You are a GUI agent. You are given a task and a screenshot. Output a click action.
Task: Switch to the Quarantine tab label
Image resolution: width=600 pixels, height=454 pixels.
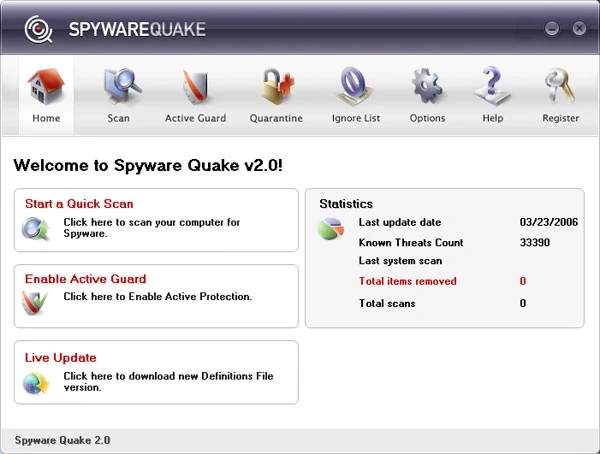[275, 118]
